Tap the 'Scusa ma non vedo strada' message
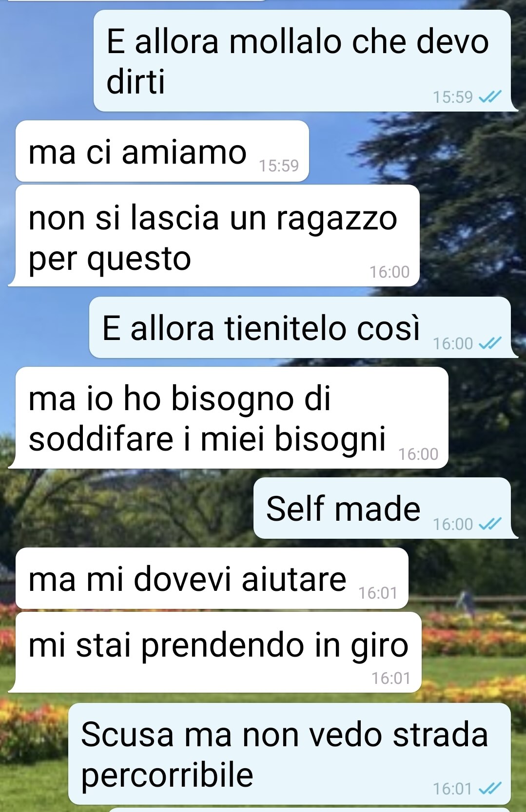526x812 pixels. 290,753
